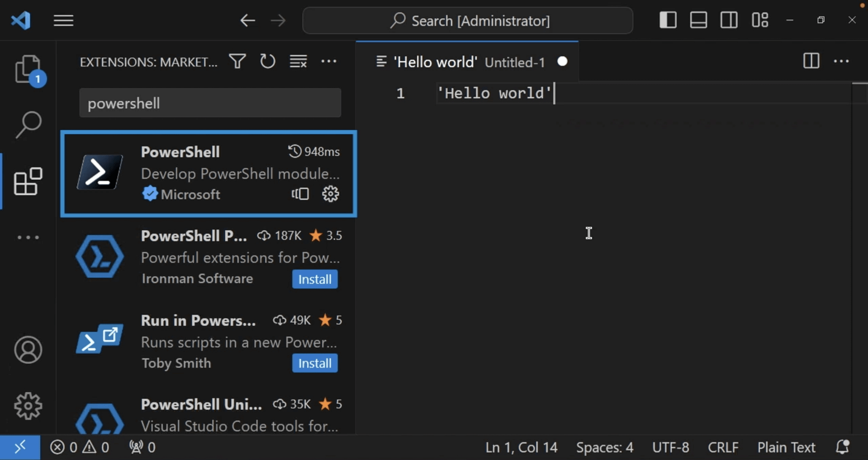
Task: Click the PowerShell extension logo thumbnail
Action: tap(100, 172)
